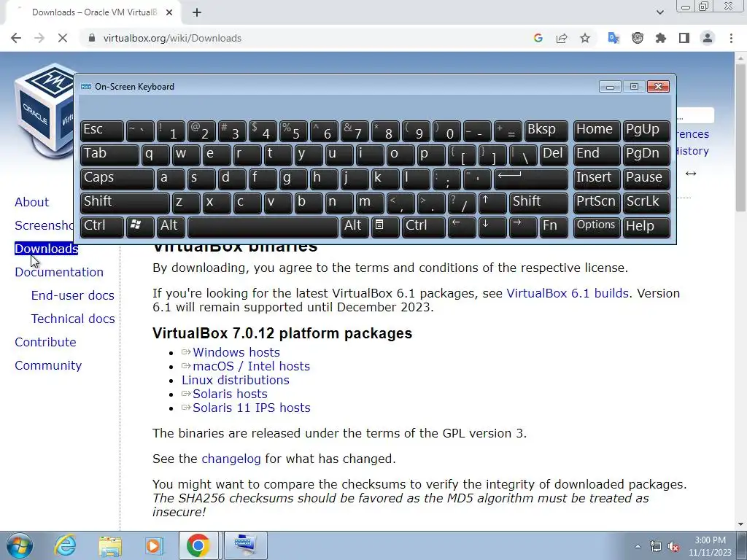
Task: Open the Extensions puzzle piece menu
Action: [661, 38]
